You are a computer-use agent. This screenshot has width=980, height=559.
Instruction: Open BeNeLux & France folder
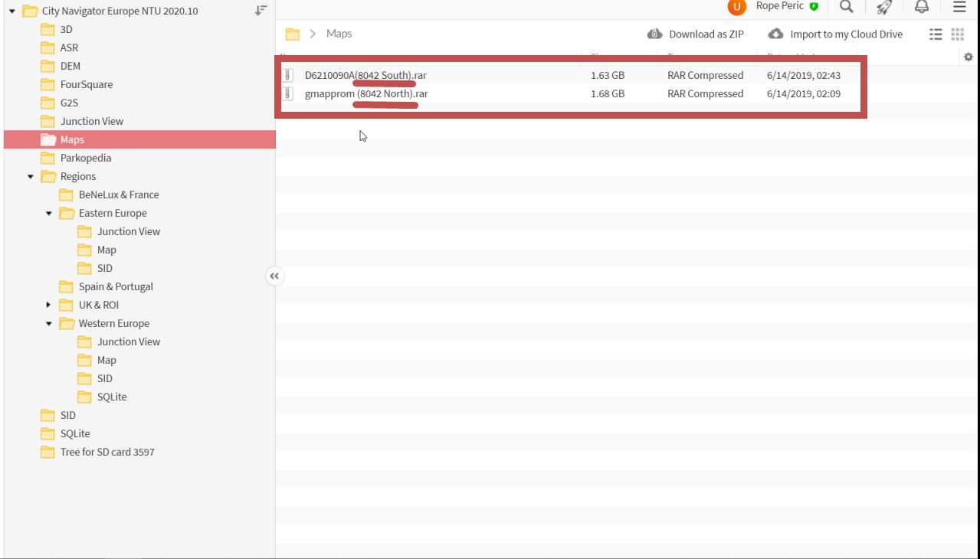109,195
